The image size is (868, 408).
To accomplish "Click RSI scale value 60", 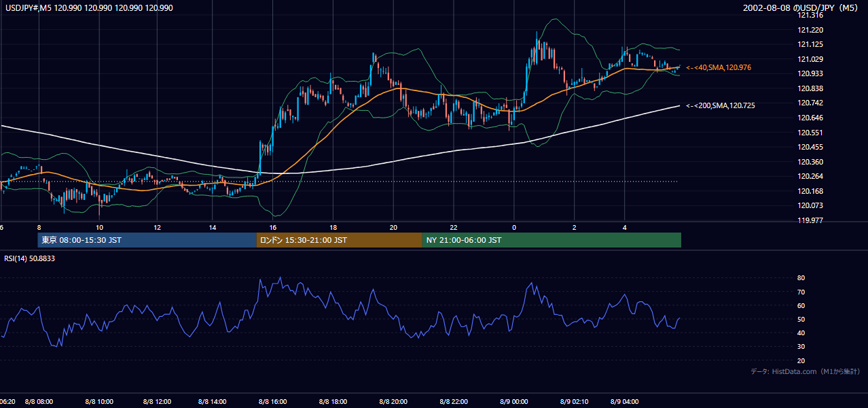I will coord(801,305).
